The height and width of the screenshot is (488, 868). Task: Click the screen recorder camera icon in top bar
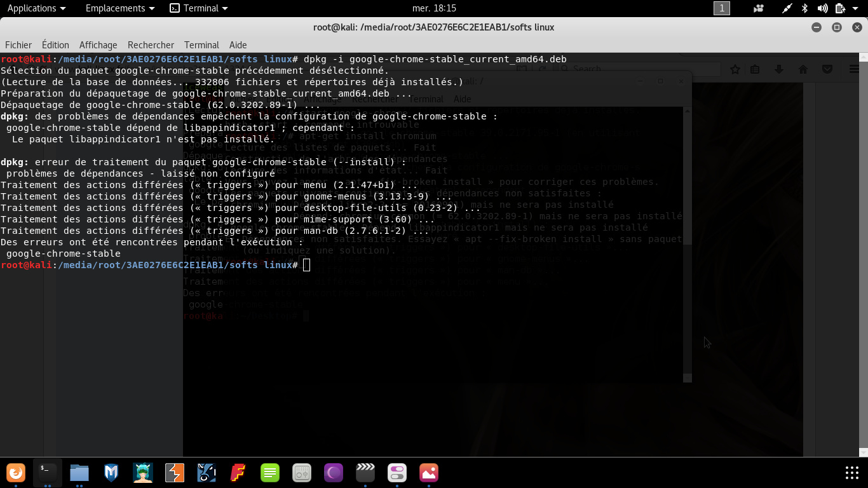click(758, 8)
